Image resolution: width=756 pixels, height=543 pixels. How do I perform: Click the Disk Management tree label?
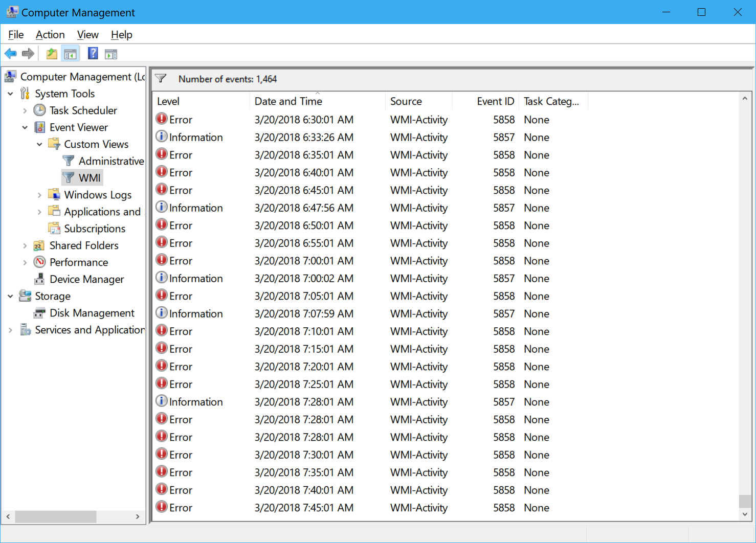pos(92,313)
